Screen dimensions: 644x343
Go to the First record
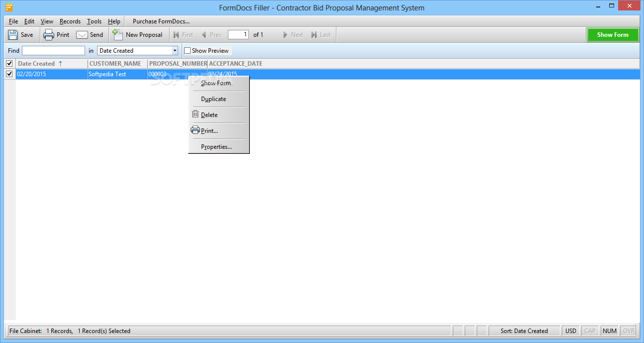(183, 35)
